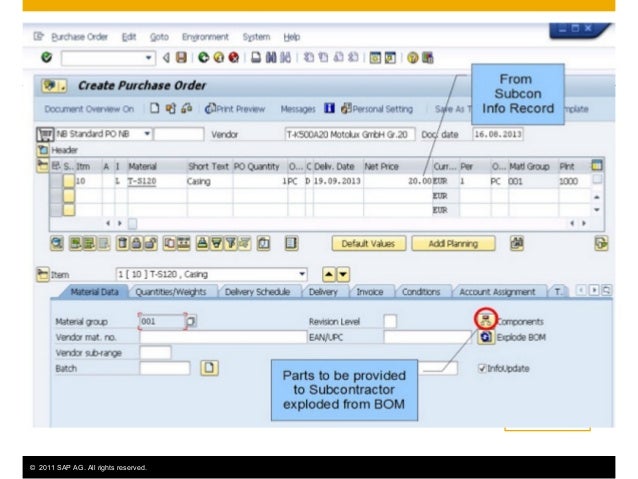Click the yellow Exit icon
Viewport: 638px width, 479px height.
coord(218,57)
